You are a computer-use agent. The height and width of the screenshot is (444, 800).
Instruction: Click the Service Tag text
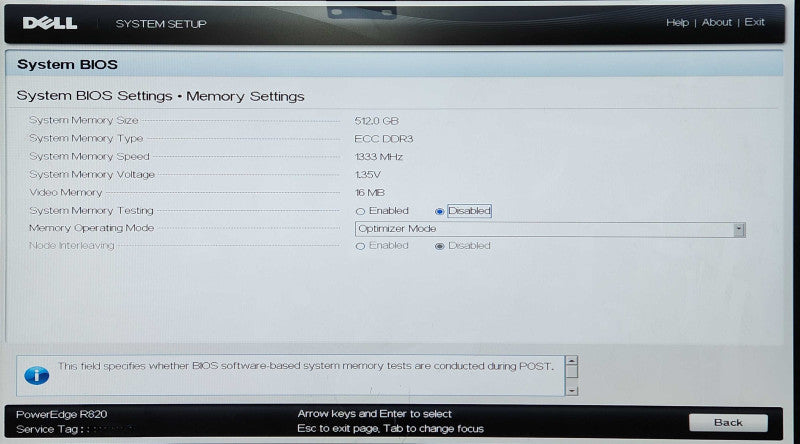coord(49,429)
